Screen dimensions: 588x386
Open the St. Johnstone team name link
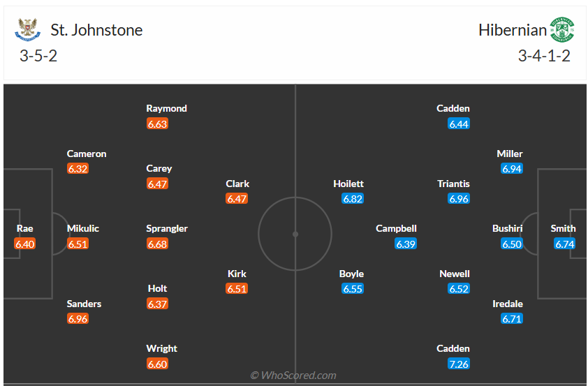[96, 30]
